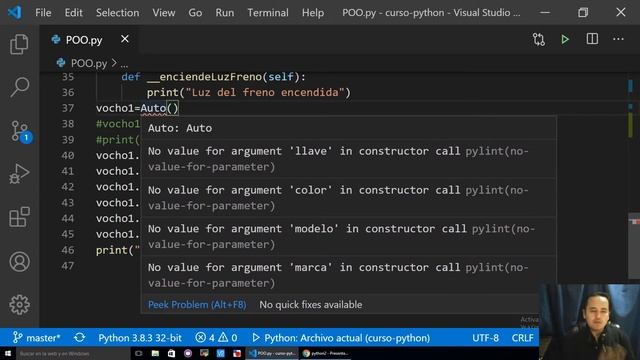Click POO.py in the breadcrumb path
The image size is (640, 360).
[89, 63]
